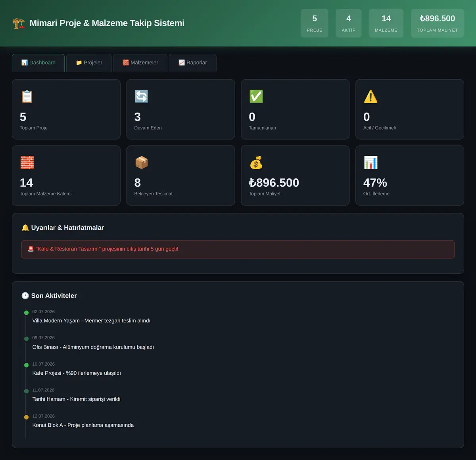Click 'Ofis Binası - Alüminyum doğrama kurulumu başladı'
The width and height of the screenshot is (476, 460).
click(93, 347)
